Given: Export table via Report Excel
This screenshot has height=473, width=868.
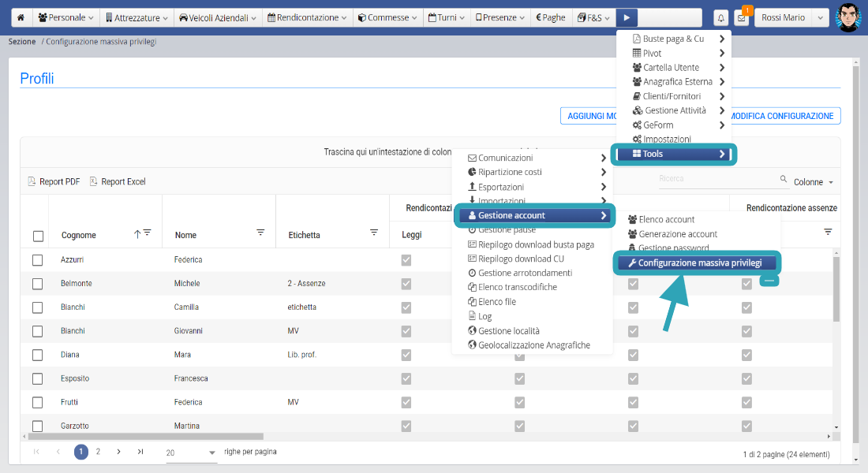Looking at the screenshot, I should click(117, 182).
